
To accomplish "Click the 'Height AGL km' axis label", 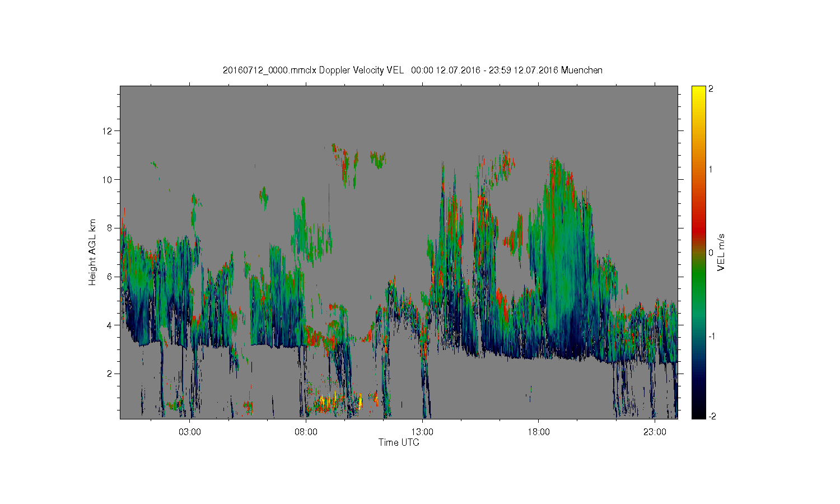I will pos(92,252).
